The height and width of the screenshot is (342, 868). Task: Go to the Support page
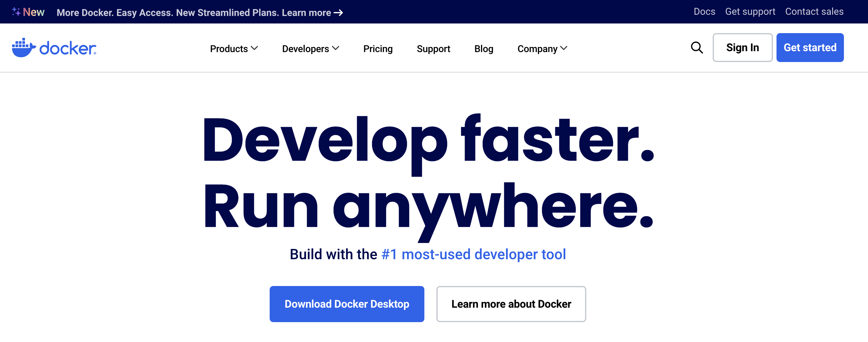pyautogui.click(x=433, y=49)
